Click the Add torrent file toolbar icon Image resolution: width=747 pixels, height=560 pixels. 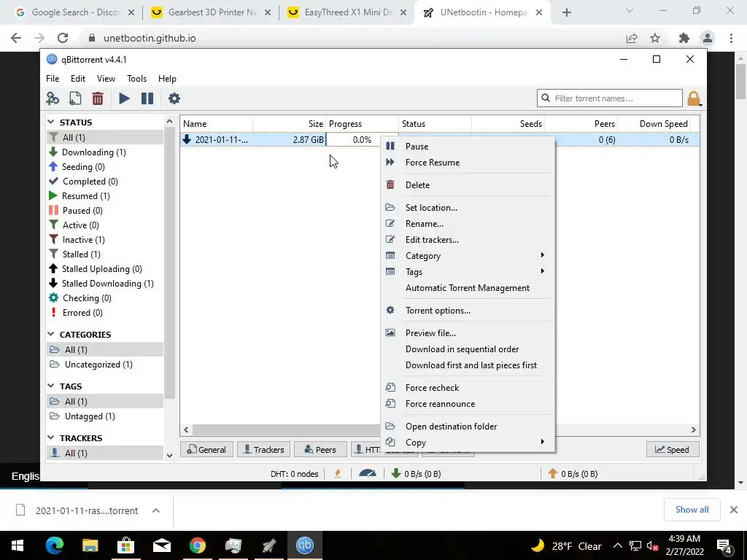click(75, 98)
